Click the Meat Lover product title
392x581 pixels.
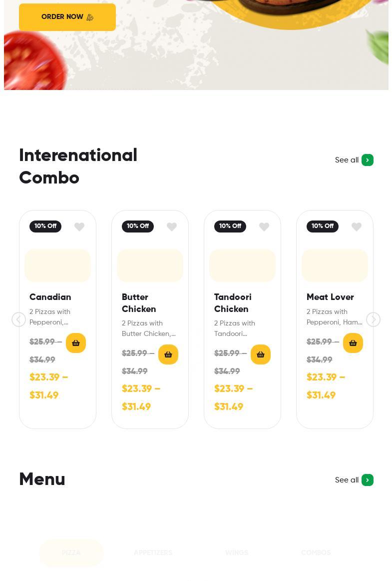point(330,297)
